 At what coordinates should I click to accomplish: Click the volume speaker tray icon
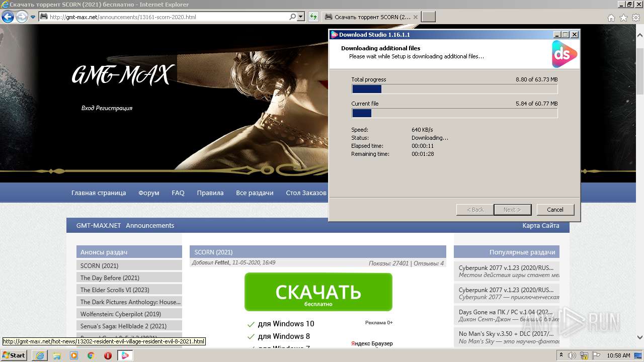[x=572, y=355]
